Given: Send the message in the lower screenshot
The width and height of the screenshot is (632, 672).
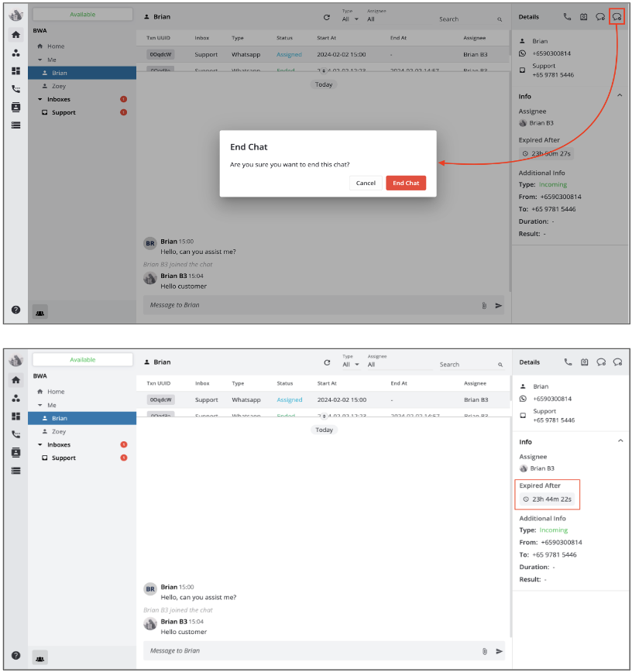Looking at the screenshot, I should [499, 651].
